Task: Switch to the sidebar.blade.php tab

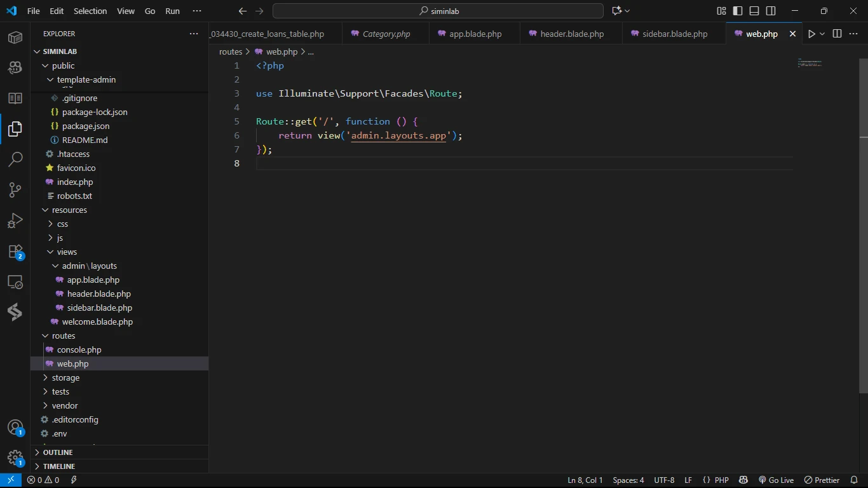Action: point(674,34)
